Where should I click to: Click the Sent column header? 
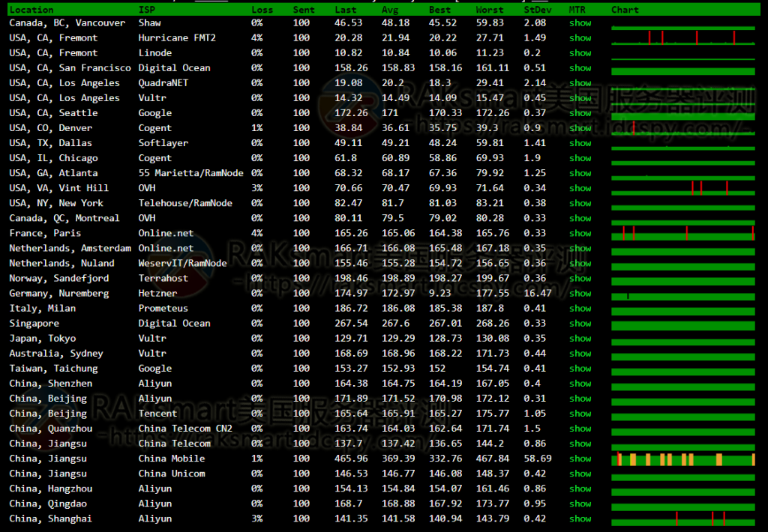[x=304, y=10]
